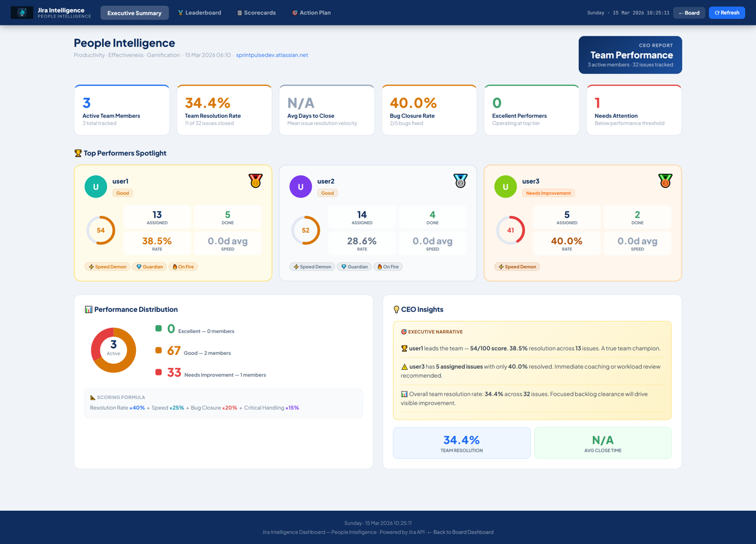The height and width of the screenshot is (544, 756).
Task: Click user2's 14 Assigned stat
Action: 362,217
